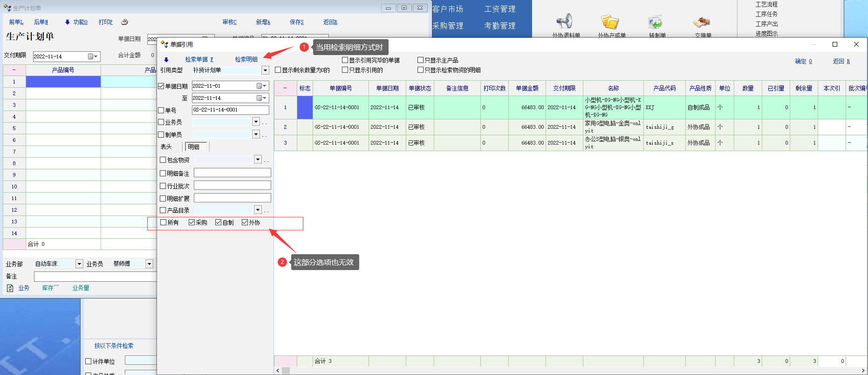Viewport: 868px width, 375px height.
Task: Open the 交接单 handshake icon
Action: (702, 22)
